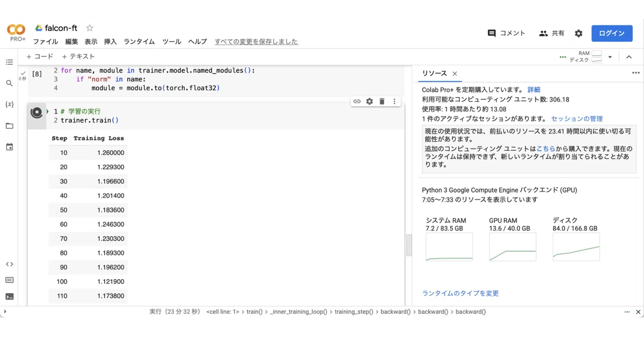Open cell settings gear icon
The image size is (644, 337).
point(369,101)
